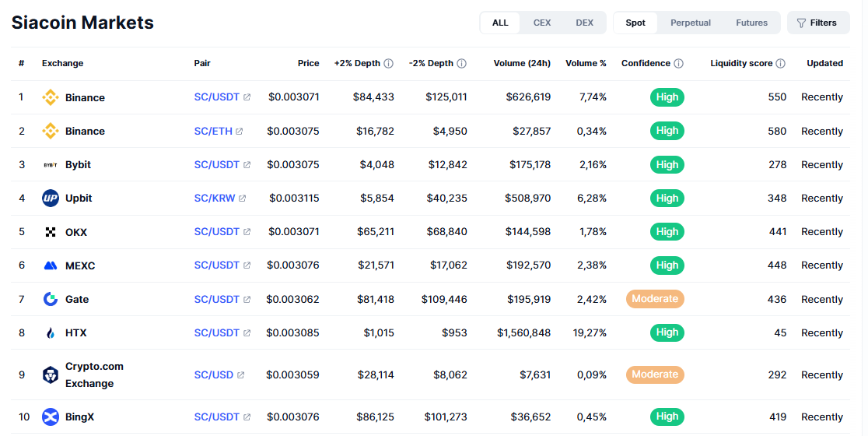This screenshot has width=868, height=436.
Task: Click the Bybit logo icon
Action: click(x=51, y=165)
